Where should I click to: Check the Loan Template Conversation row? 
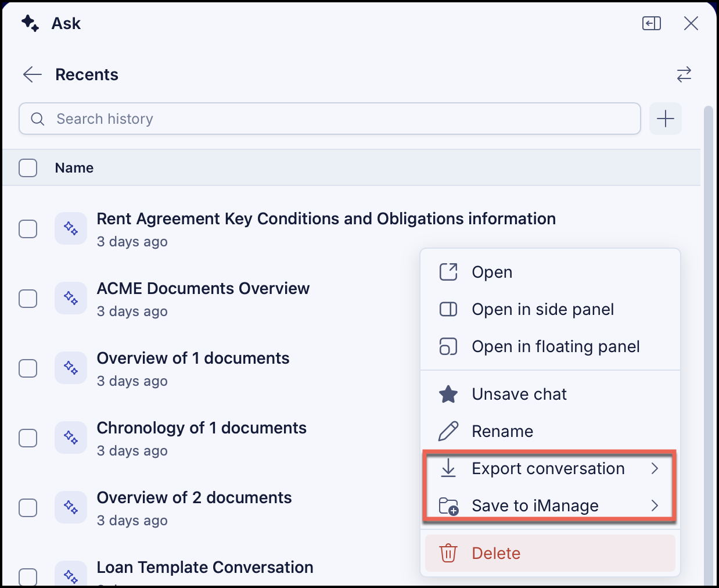[x=28, y=577]
